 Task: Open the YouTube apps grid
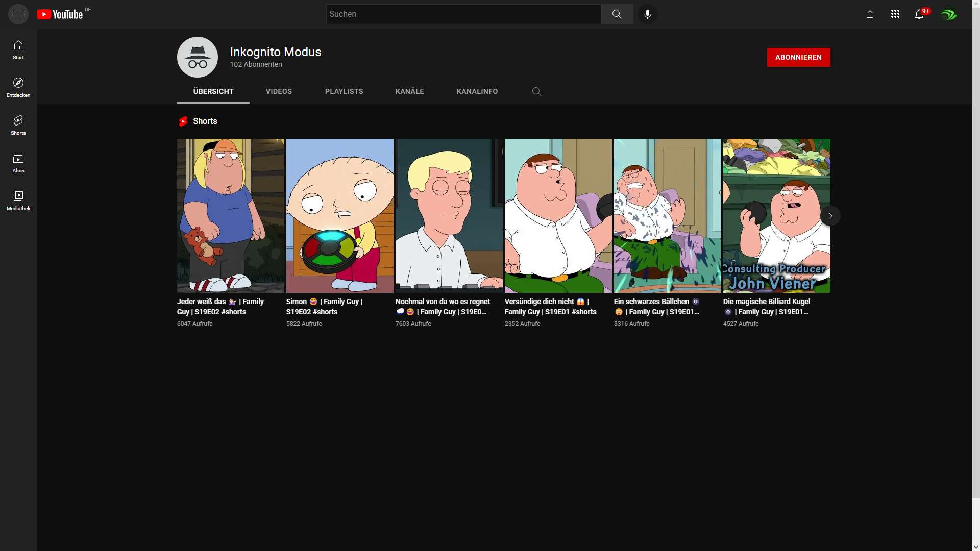pyautogui.click(x=894, y=14)
